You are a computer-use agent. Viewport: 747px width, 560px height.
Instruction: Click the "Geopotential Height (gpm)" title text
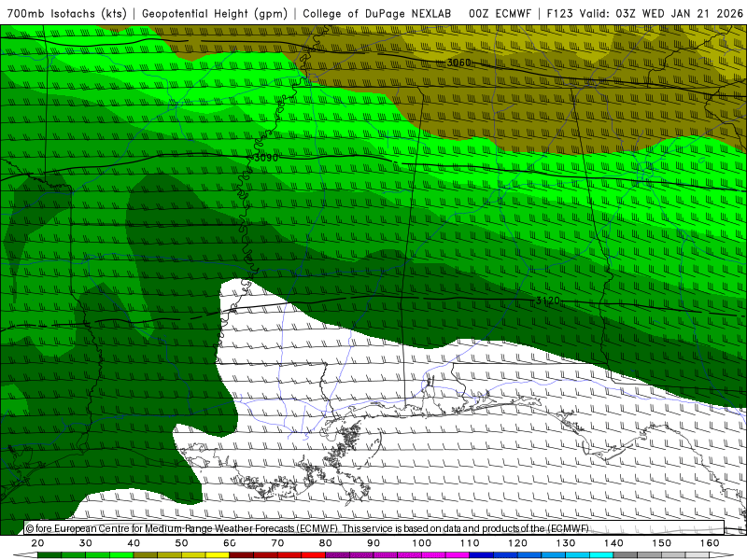pyautogui.click(x=215, y=13)
